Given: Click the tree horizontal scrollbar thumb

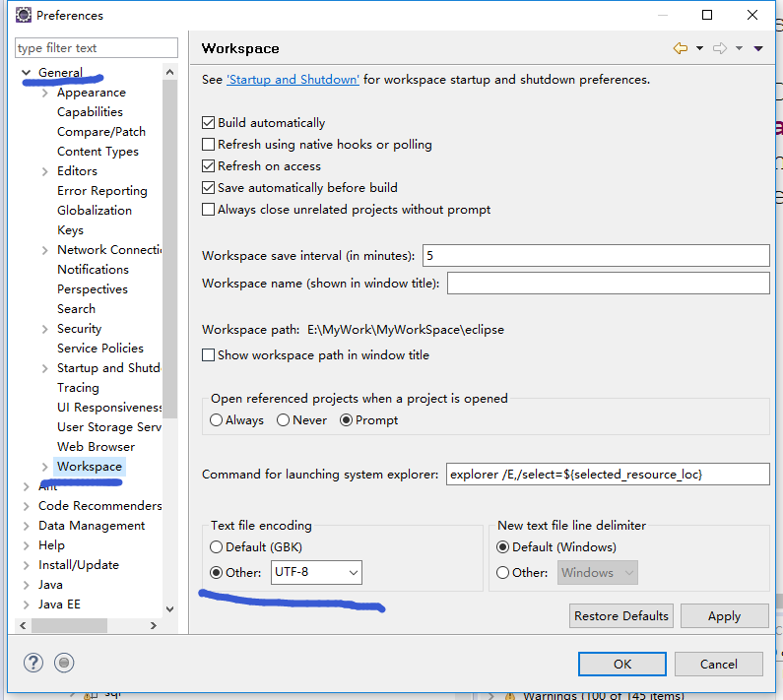Looking at the screenshot, I should click(69, 625).
